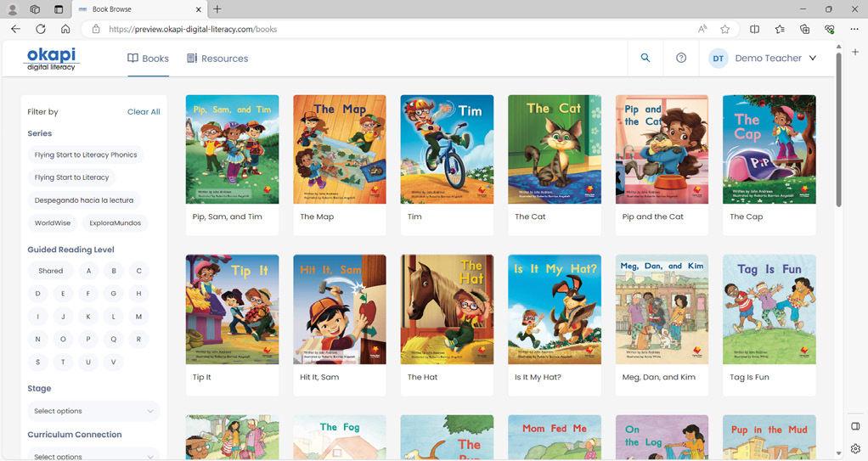Expand the Curriculum Connection options dropdown
Screen dimensions: 868x461
click(93, 454)
